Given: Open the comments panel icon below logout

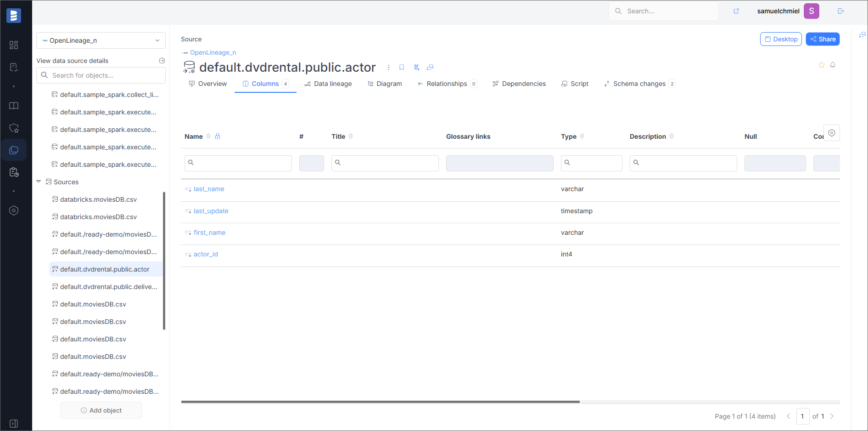Looking at the screenshot, I should click(862, 35).
